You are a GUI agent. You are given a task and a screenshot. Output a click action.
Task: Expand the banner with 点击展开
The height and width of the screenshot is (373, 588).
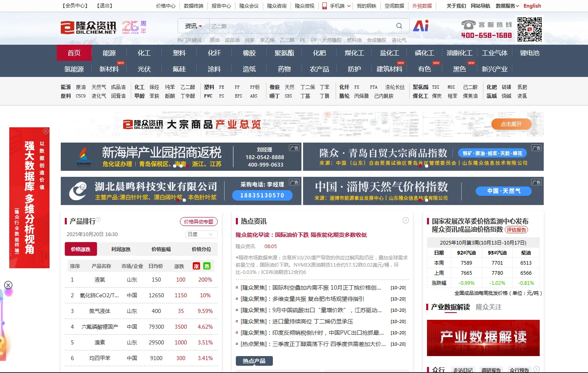tap(511, 124)
